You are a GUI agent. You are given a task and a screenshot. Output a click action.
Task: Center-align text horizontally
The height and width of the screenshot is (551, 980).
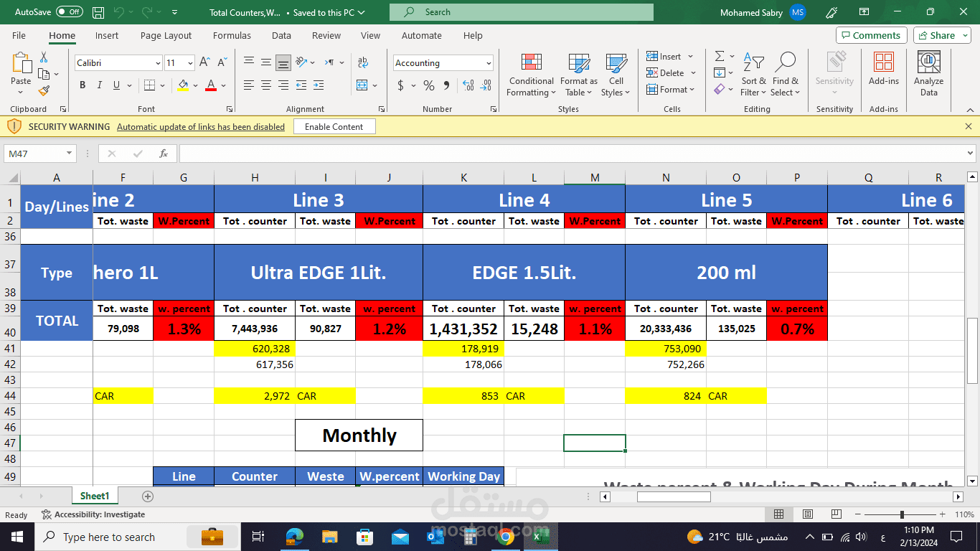[266, 85]
